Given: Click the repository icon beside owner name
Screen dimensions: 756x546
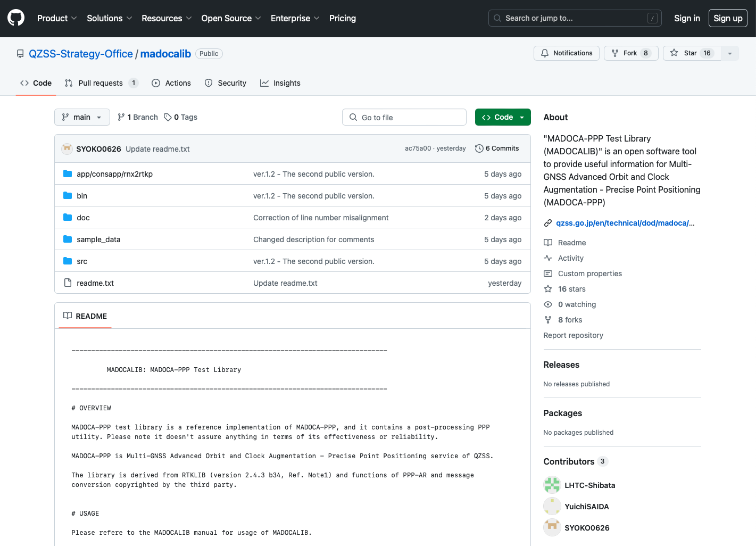Looking at the screenshot, I should coord(20,54).
